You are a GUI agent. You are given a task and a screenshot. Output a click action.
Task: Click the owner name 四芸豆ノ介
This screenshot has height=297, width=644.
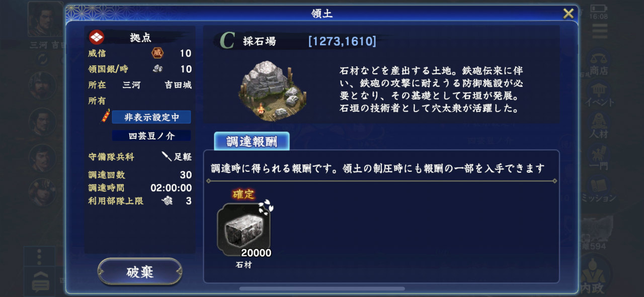[x=151, y=136]
